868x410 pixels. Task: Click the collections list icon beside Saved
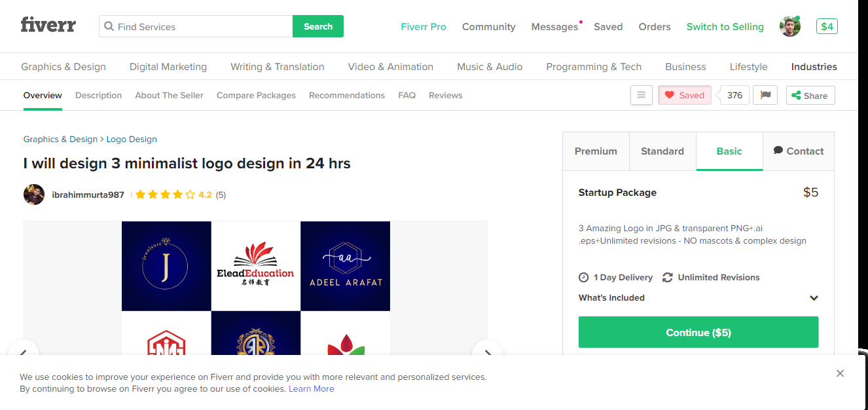point(642,95)
